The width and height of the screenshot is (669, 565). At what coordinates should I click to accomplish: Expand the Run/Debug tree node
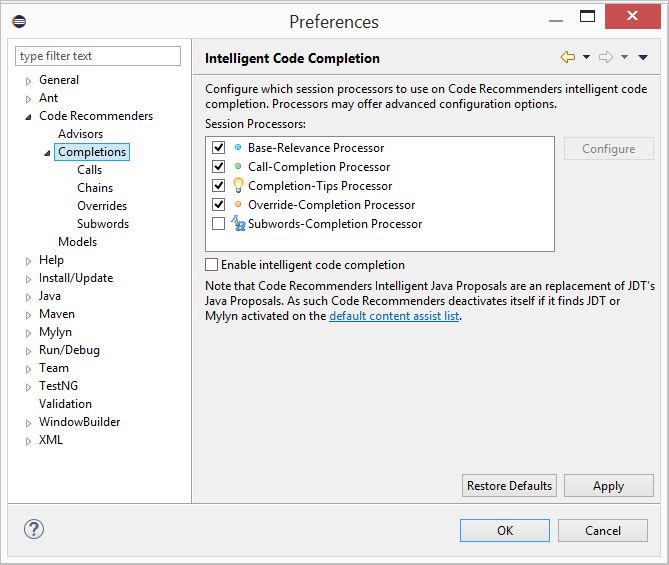tap(28, 351)
